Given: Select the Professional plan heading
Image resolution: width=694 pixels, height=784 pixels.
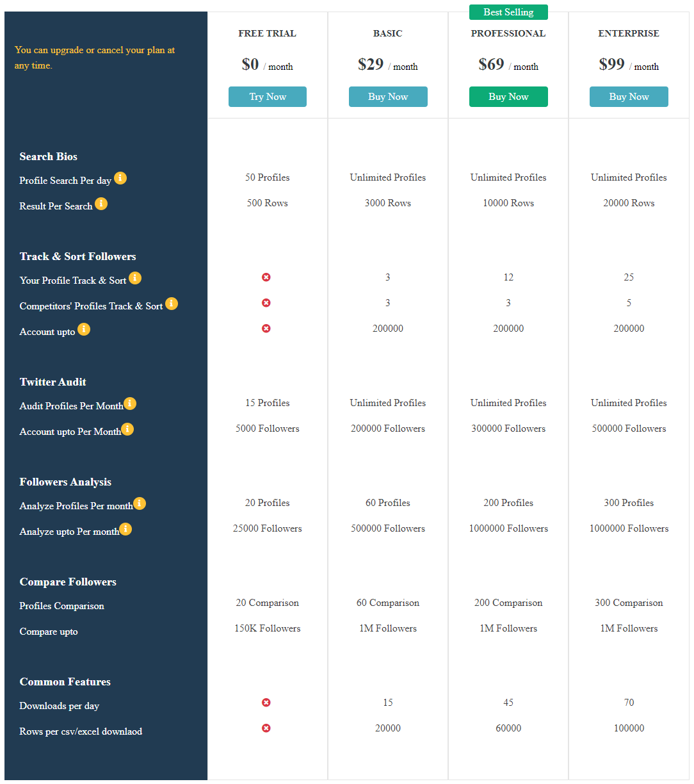Looking at the screenshot, I should tap(508, 33).
